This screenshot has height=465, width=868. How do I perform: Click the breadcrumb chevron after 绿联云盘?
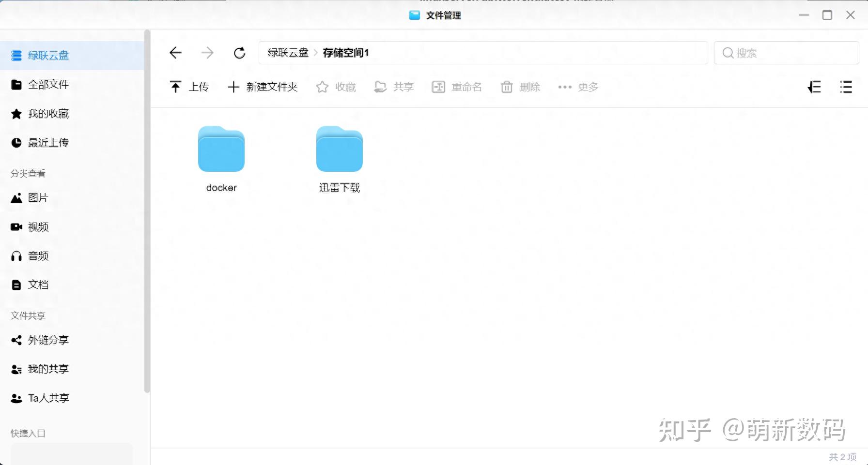pyautogui.click(x=316, y=53)
